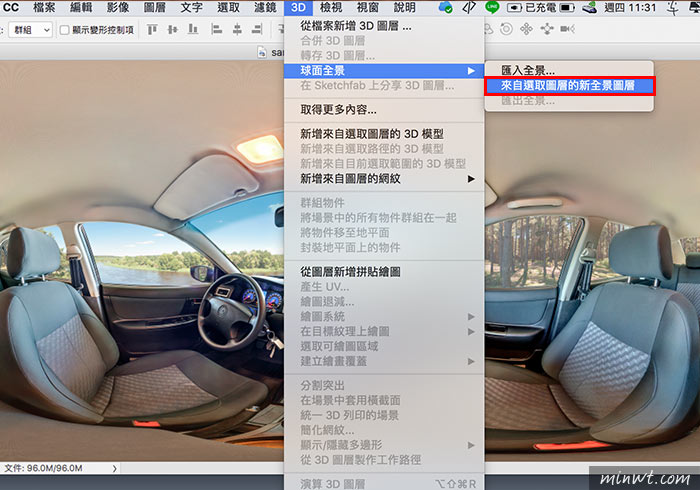Open the 群組 auto-select dropdown

pyautogui.click(x=31, y=30)
